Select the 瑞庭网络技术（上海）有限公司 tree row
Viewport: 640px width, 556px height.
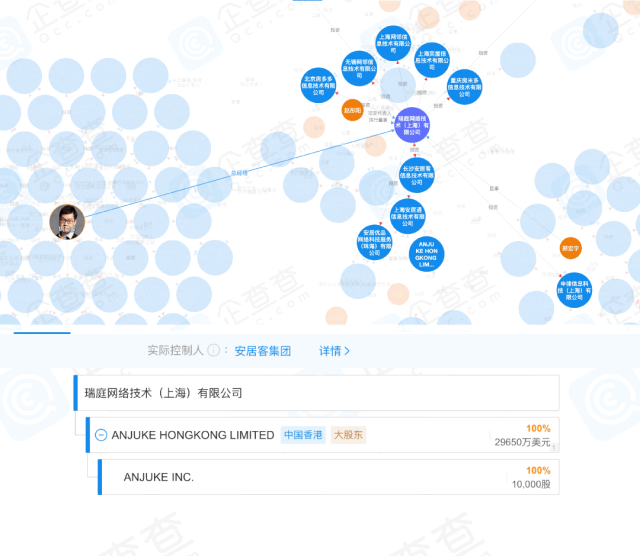316,393
